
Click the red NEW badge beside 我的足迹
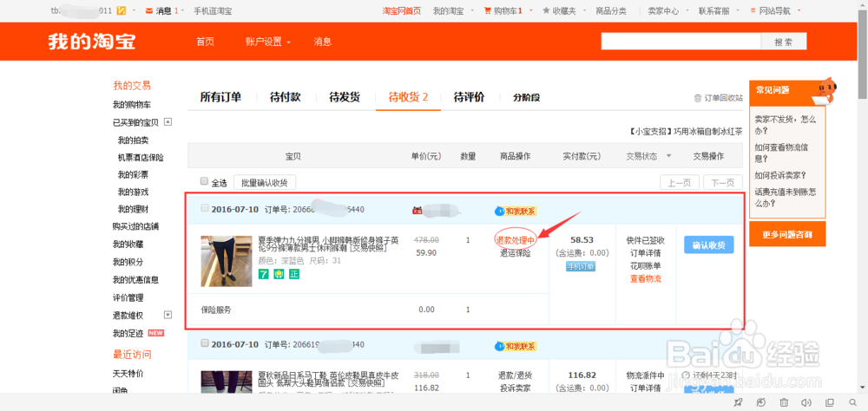(156, 333)
